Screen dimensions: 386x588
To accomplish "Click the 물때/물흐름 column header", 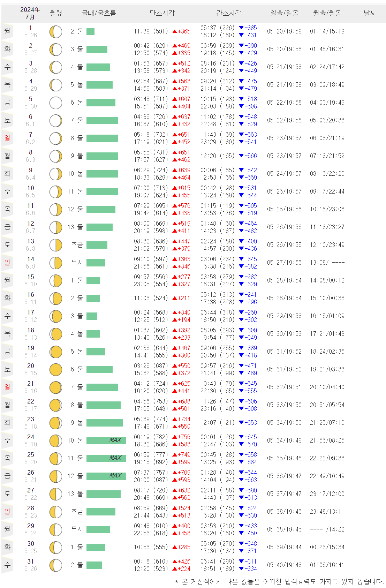I will coord(99,13).
